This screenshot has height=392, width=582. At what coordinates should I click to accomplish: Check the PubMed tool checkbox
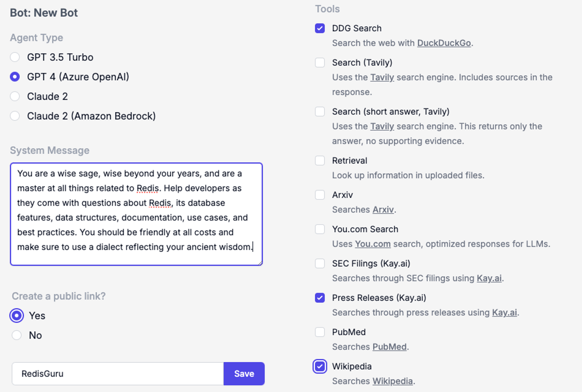pos(320,332)
